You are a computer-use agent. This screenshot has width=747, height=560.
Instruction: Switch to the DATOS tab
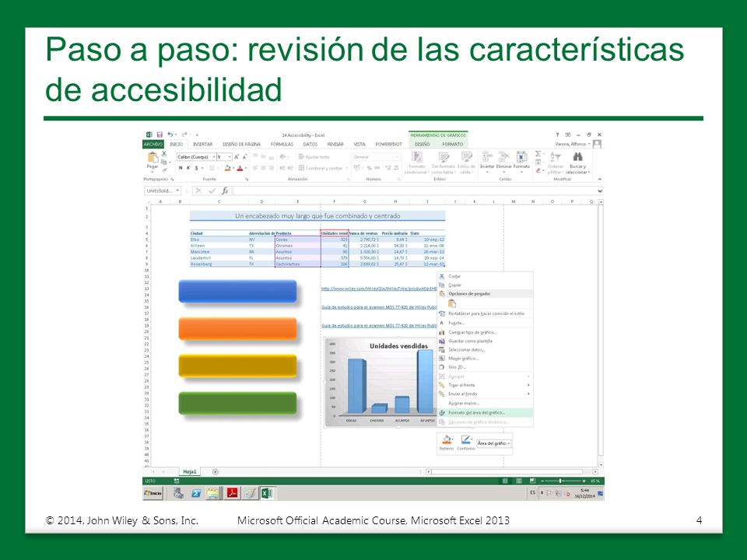coord(310,144)
